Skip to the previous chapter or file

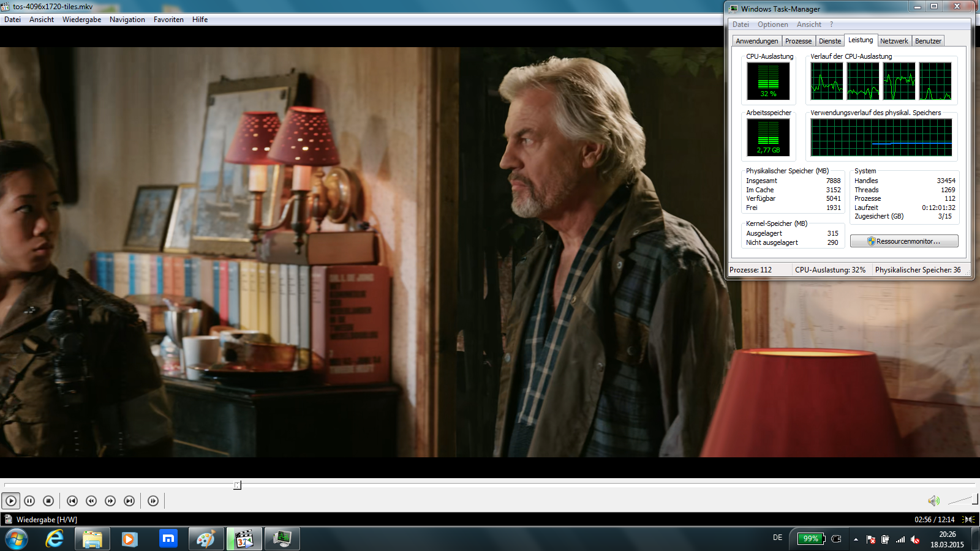click(x=72, y=501)
